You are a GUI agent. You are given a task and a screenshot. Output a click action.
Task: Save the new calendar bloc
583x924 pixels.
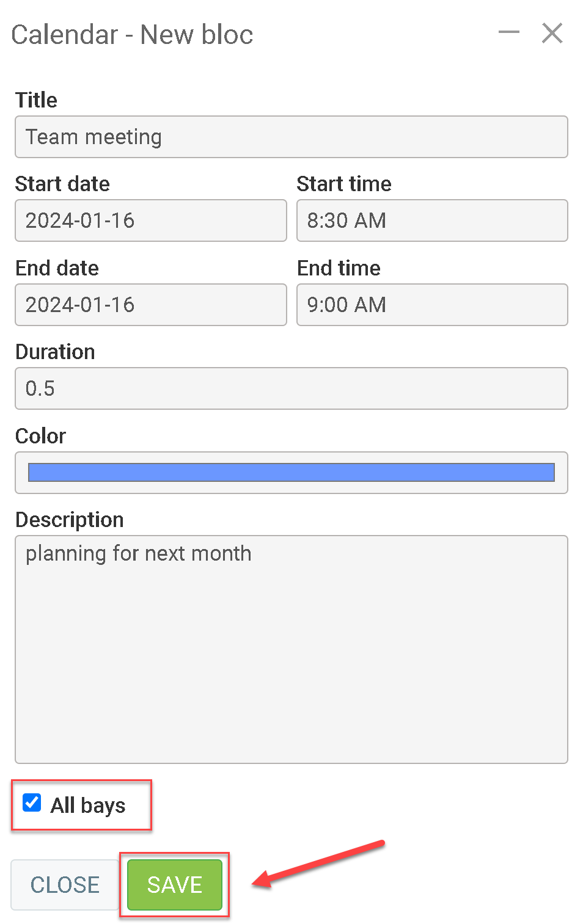click(x=174, y=884)
